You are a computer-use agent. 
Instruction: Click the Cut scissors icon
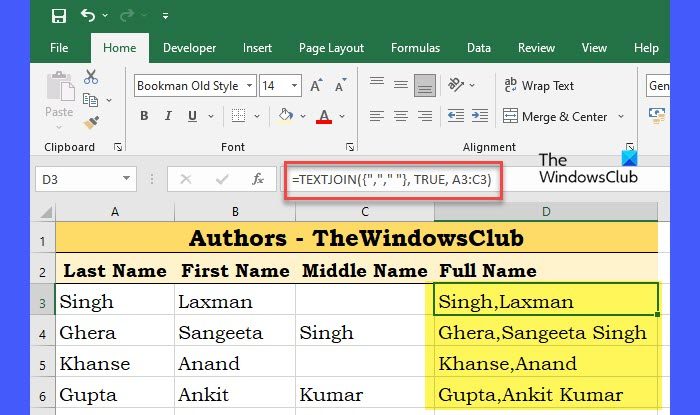[x=91, y=77]
